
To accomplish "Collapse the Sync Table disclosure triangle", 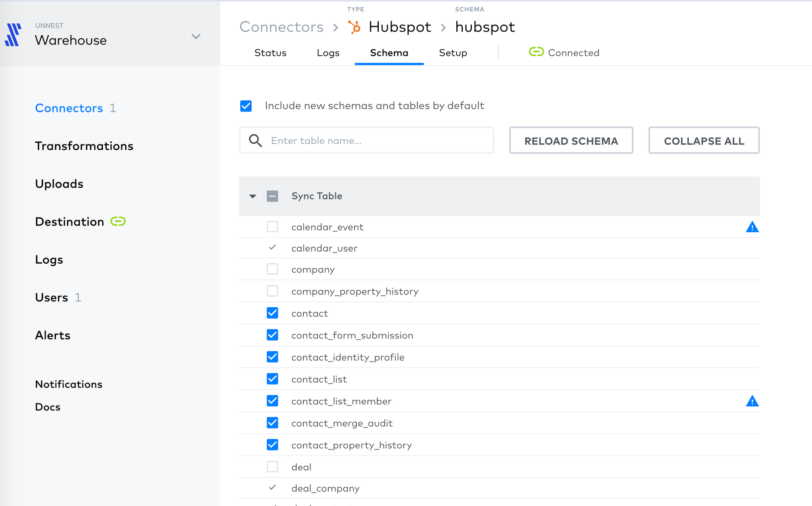I will click(253, 196).
